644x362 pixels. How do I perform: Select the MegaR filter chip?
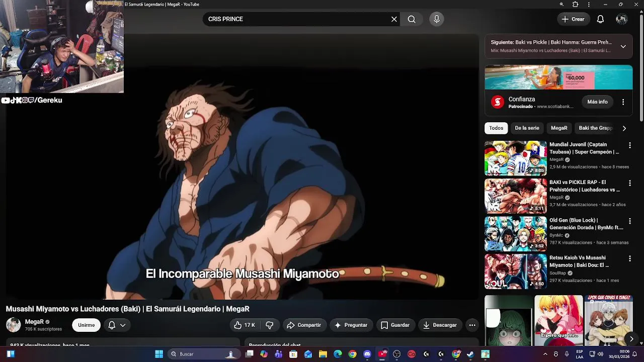(x=559, y=128)
